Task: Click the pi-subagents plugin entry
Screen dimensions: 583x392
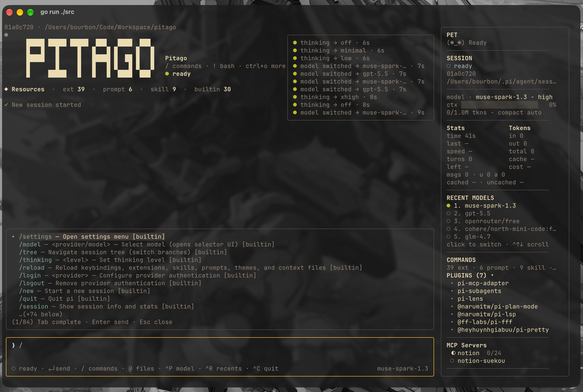Action: pos(479,291)
